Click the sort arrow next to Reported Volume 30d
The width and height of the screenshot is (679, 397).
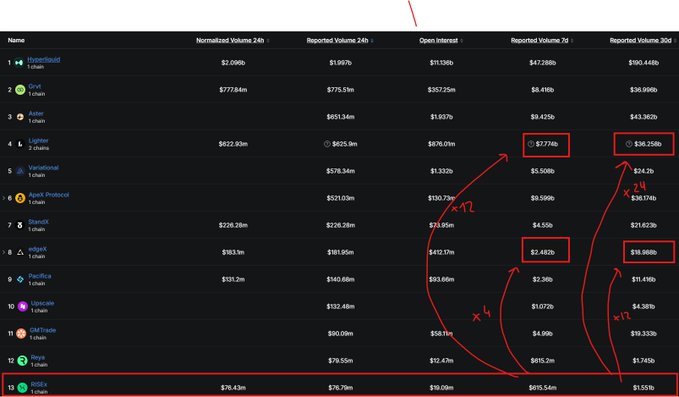pos(675,41)
